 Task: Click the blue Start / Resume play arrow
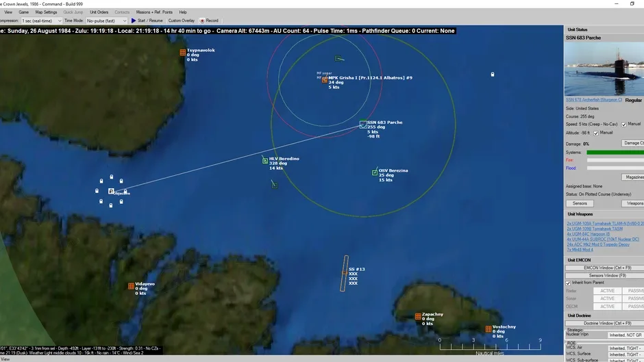134,21
